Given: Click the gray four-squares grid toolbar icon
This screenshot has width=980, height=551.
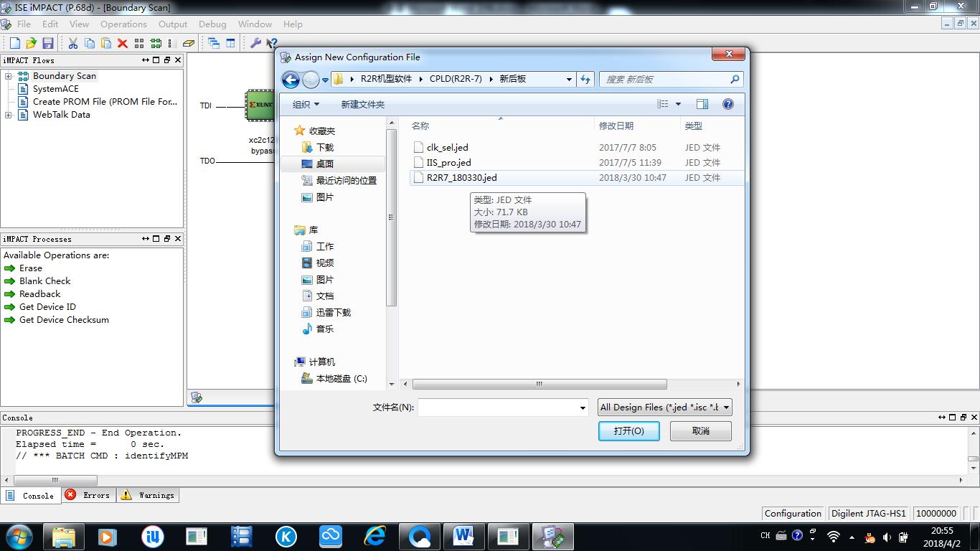Looking at the screenshot, I should pos(139,43).
